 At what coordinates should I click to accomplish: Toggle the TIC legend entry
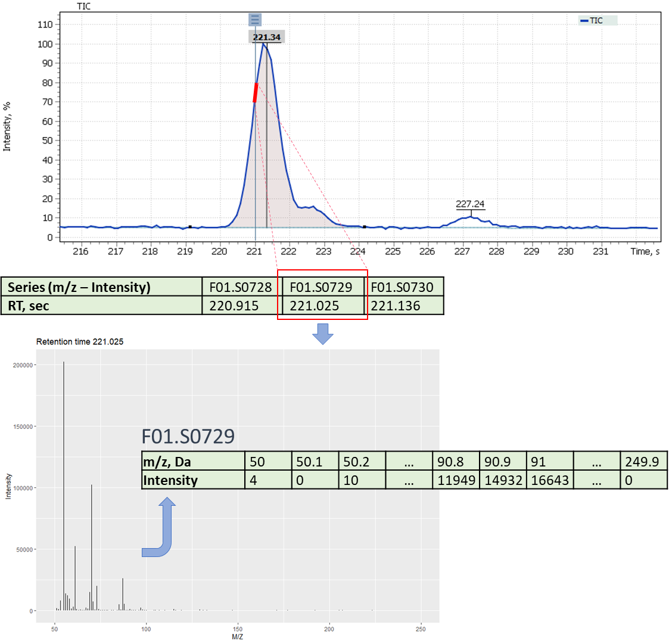598,20
